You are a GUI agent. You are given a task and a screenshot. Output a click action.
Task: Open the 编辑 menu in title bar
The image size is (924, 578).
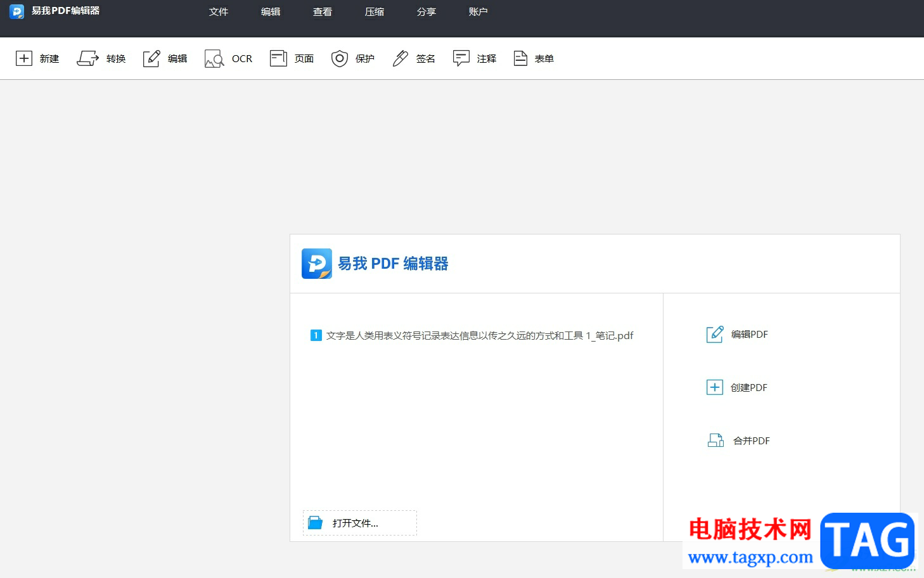(271, 12)
